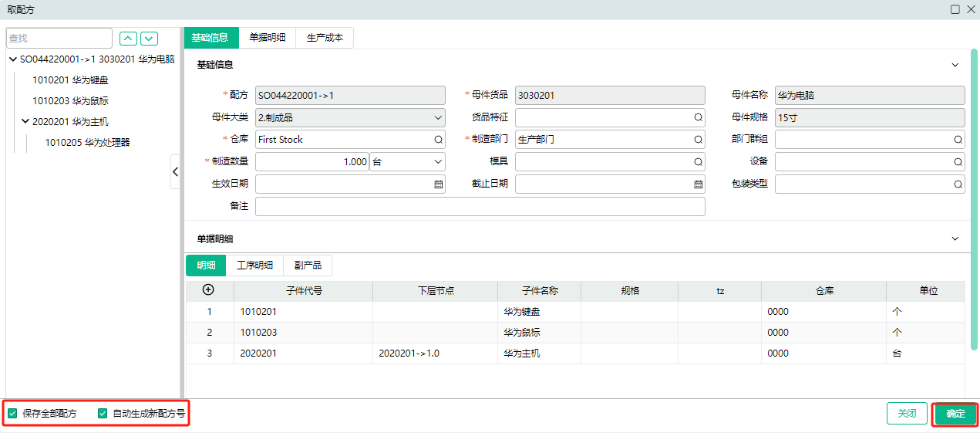
Task: Click search icon in 设备 field
Action: [958, 162]
